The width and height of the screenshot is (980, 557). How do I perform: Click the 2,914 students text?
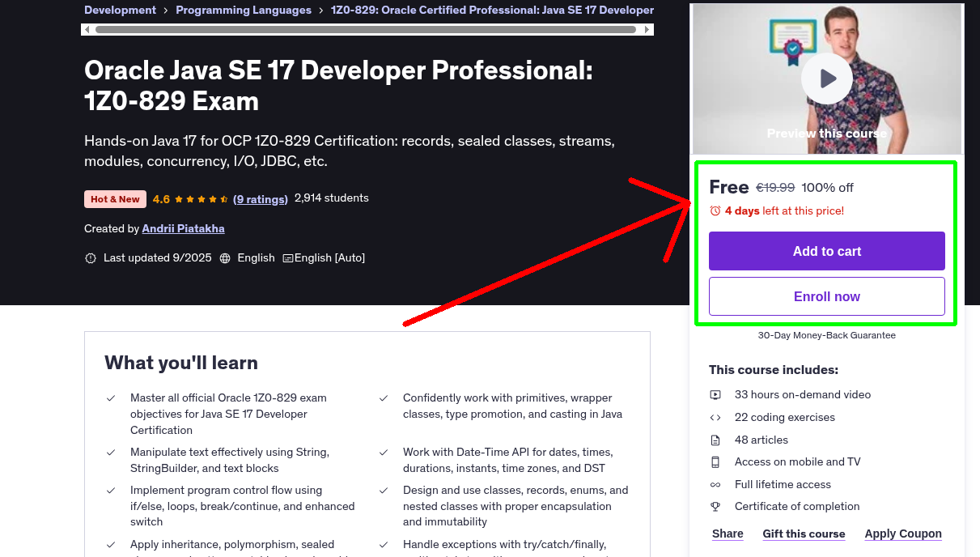pos(332,198)
